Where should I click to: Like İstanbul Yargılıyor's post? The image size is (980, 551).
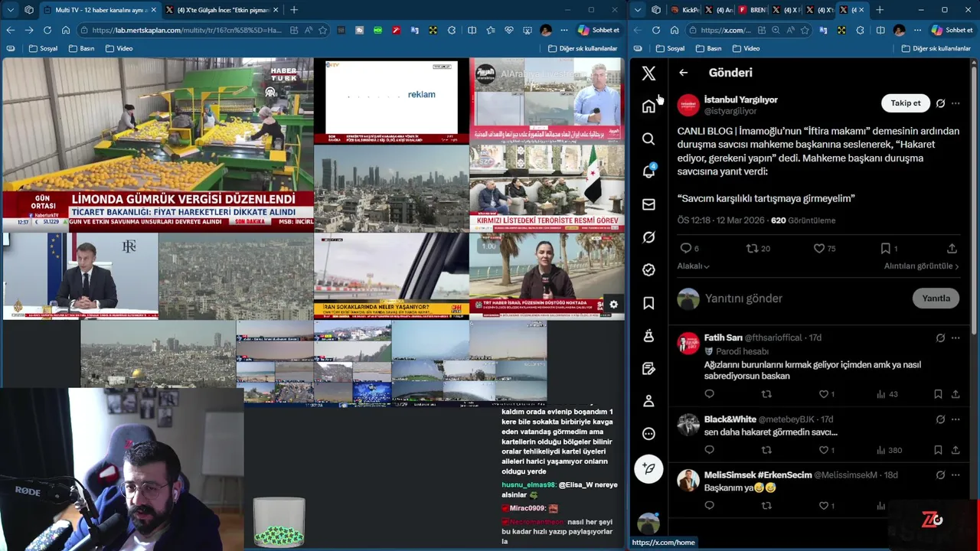click(x=825, y=248)
